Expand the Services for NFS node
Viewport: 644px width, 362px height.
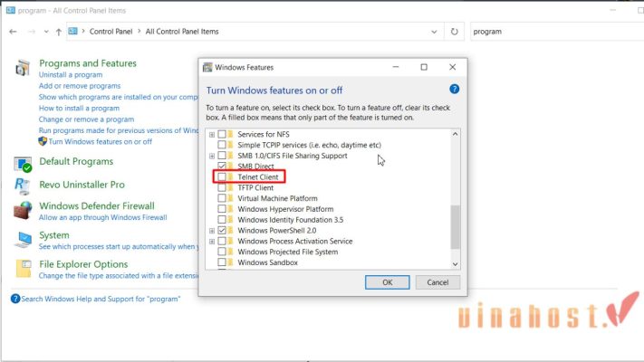pyautogui.click(x=212, y=135)
